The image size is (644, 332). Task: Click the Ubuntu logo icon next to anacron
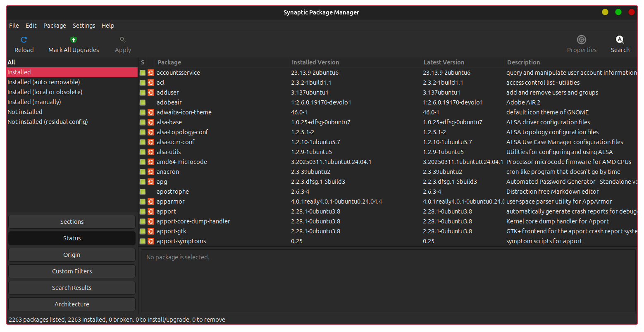pyautogui.click(x=151, y=172)
